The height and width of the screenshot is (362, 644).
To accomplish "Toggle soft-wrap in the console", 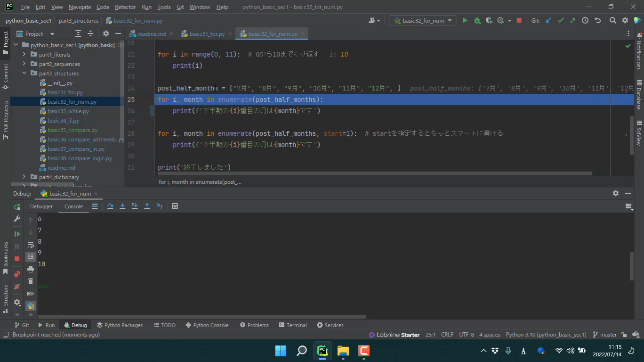I will coord(31,245).
